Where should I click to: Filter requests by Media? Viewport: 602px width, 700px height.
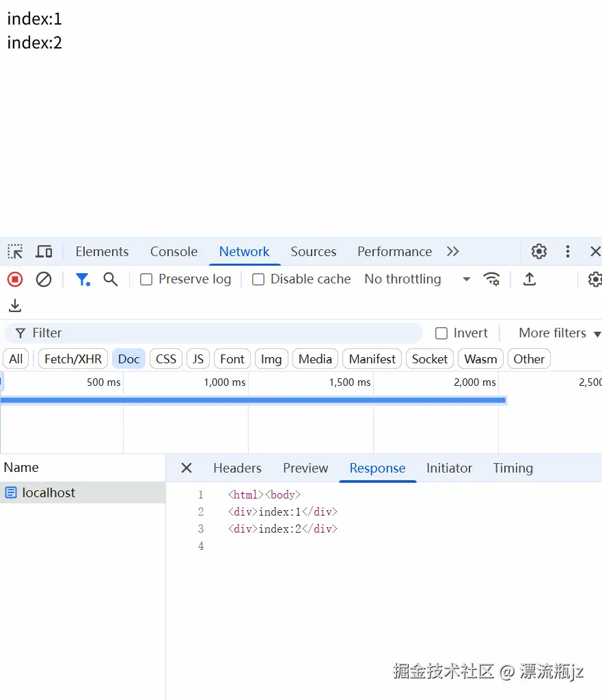click(315, 359)
